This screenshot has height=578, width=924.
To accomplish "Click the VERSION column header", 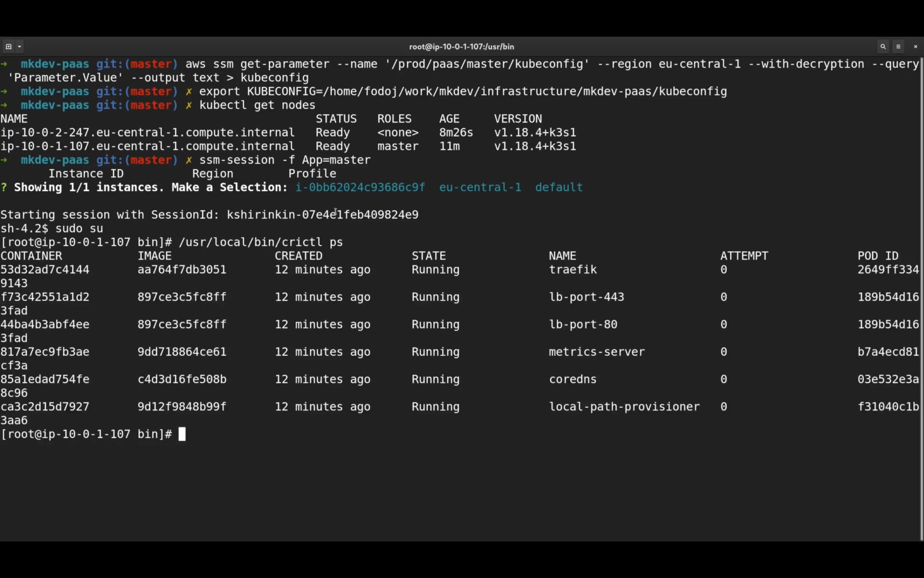I will pos(518,119).
